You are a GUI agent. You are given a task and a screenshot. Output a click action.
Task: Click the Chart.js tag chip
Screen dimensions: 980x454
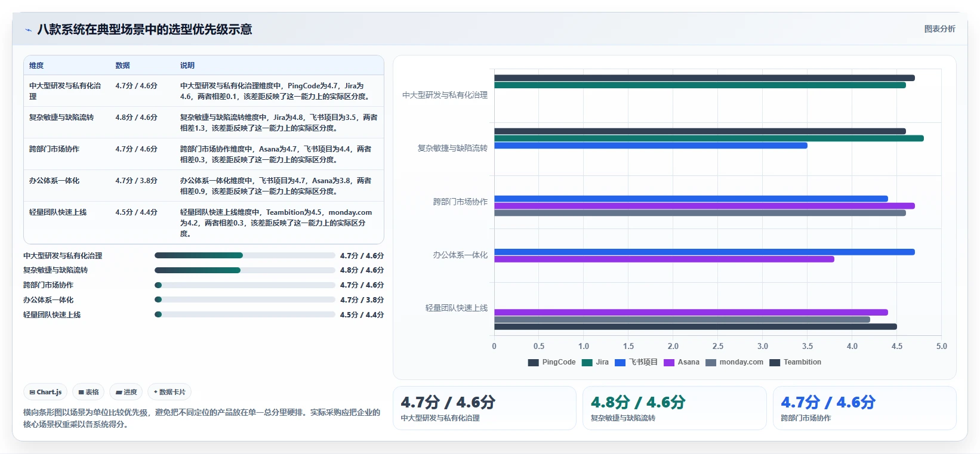[x=45, y=392]
